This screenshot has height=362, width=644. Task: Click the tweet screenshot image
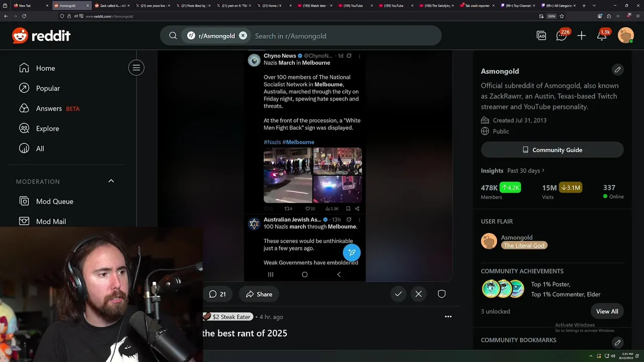click(305, 166)
